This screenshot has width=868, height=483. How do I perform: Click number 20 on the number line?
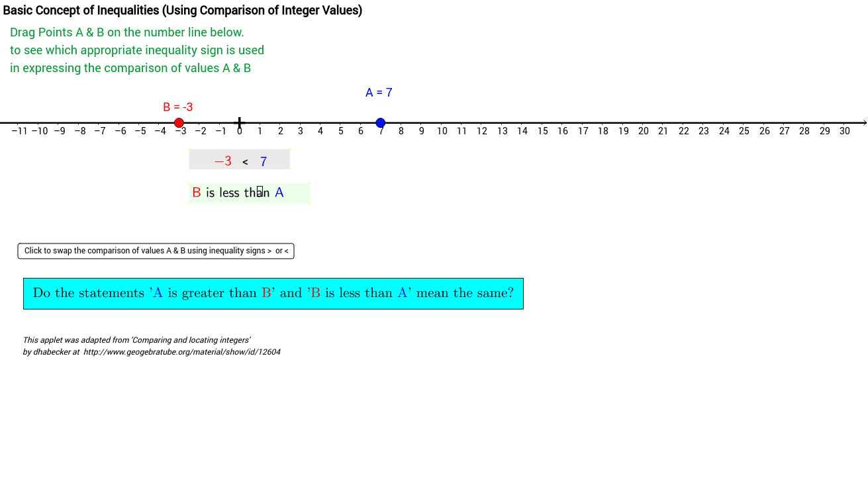644,131
